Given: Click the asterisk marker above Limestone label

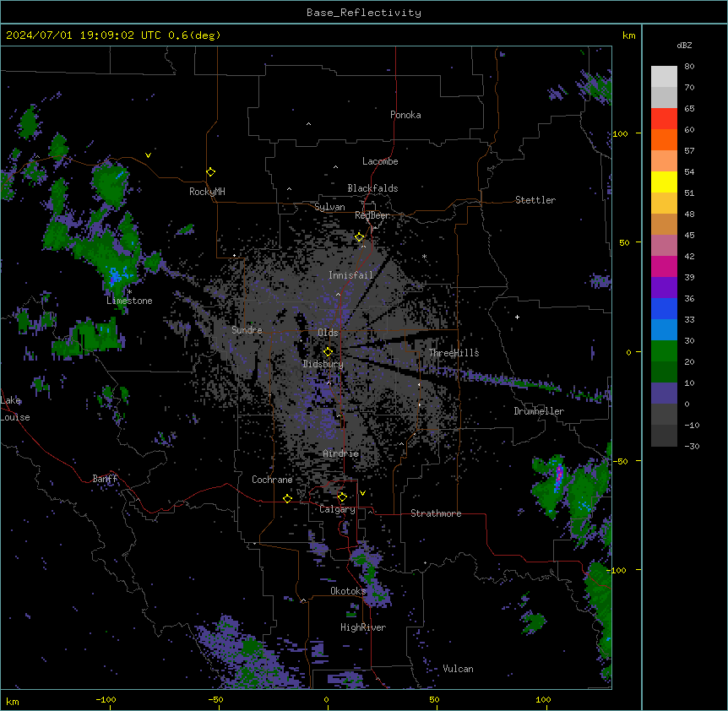Looking at the screenshot, I should pos(130,292).
